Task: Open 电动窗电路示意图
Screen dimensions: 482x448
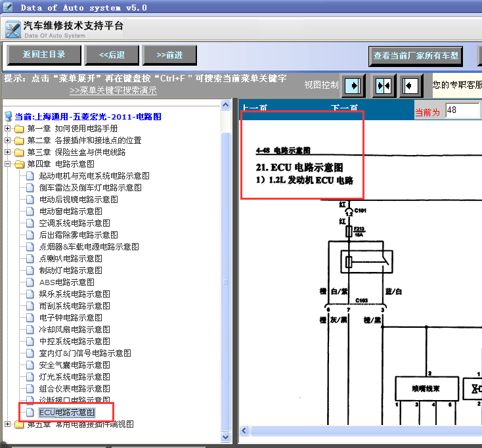Action: (x=71, y=212)
